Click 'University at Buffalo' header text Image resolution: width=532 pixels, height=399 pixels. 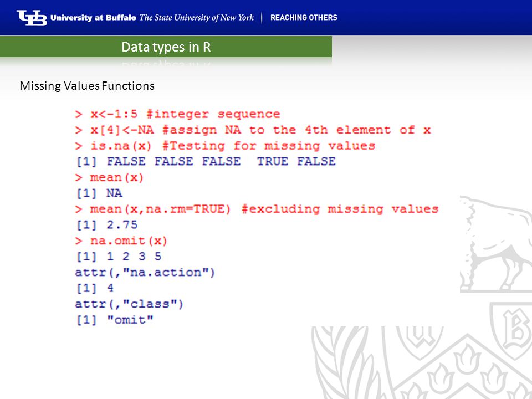93,18
